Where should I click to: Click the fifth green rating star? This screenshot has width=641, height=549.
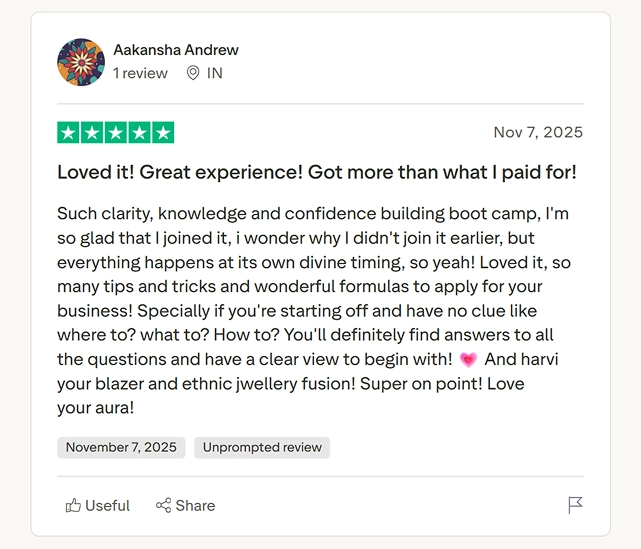(163, 132)
